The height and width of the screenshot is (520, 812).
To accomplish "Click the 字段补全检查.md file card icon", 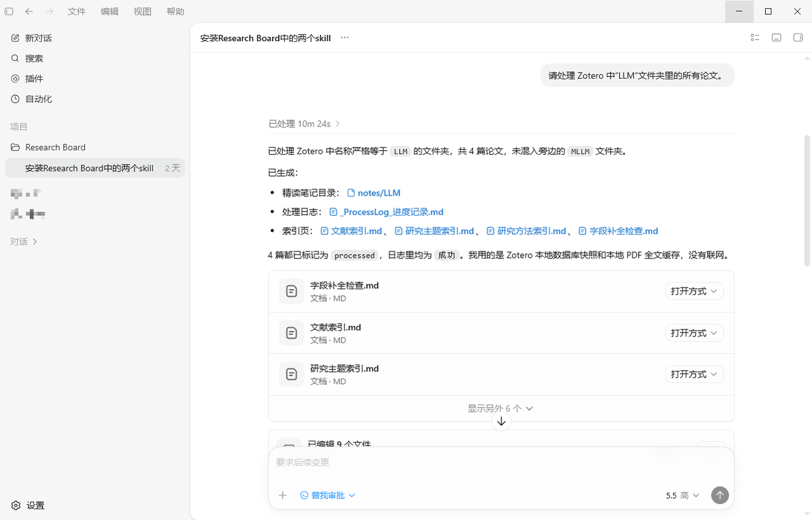I will point(292,291).
